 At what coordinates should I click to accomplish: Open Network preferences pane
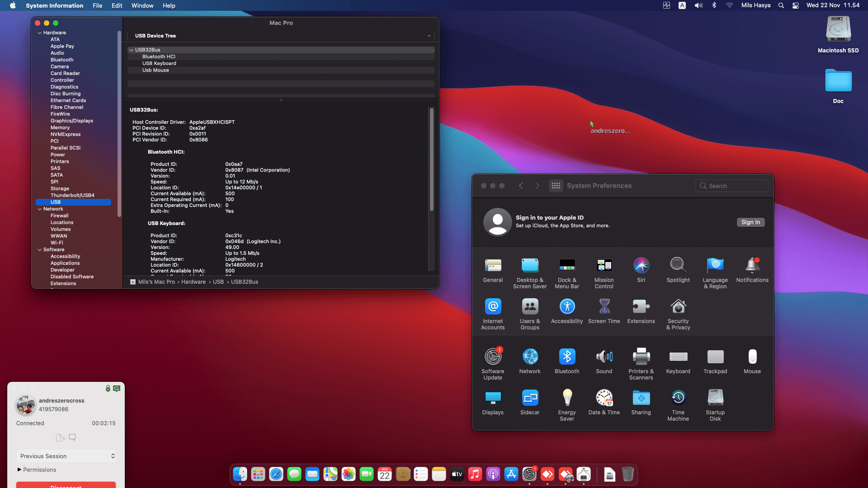click(x=530, y=361)
